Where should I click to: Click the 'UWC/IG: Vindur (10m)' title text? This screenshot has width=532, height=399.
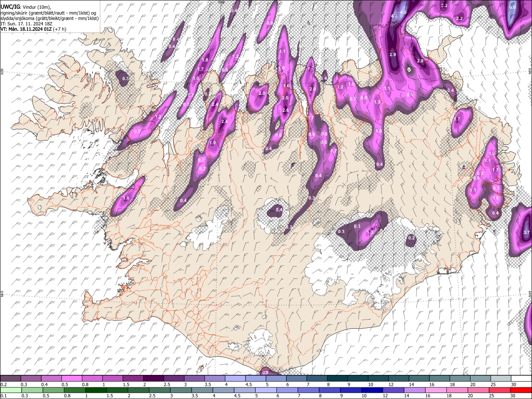tap(25, 7)
